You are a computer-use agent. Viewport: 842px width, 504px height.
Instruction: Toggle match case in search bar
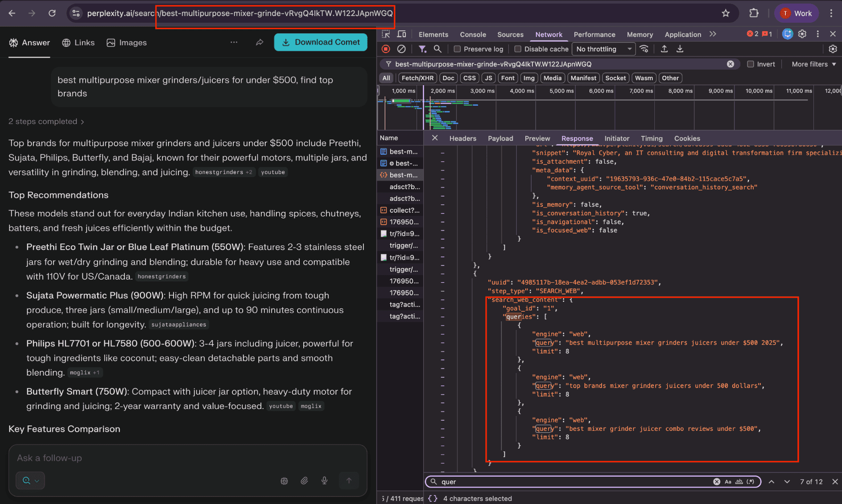[728, 482]
